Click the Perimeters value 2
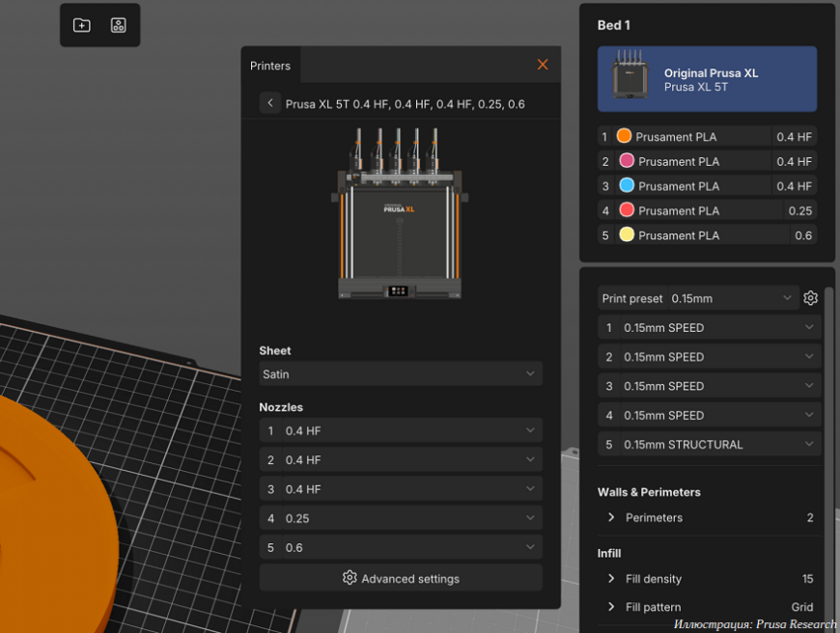Image resolution: width=840 pixels, height=633 pixels. click(x=810, y=517)
